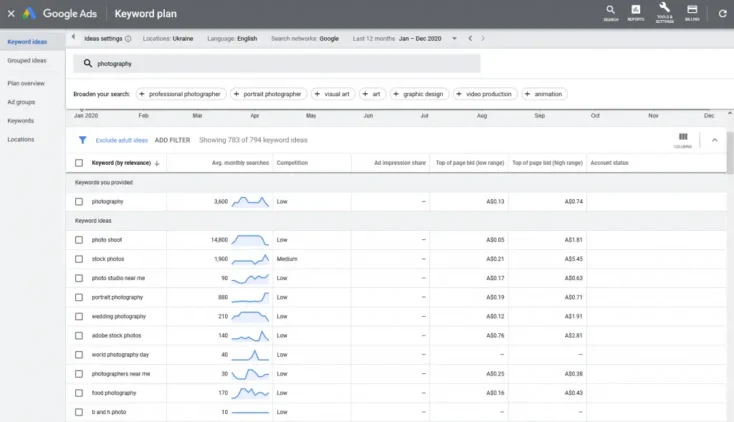The height and width of the screenshot is (422, 734).
Task: Sort by Account status column
Action: click(609, 163)
